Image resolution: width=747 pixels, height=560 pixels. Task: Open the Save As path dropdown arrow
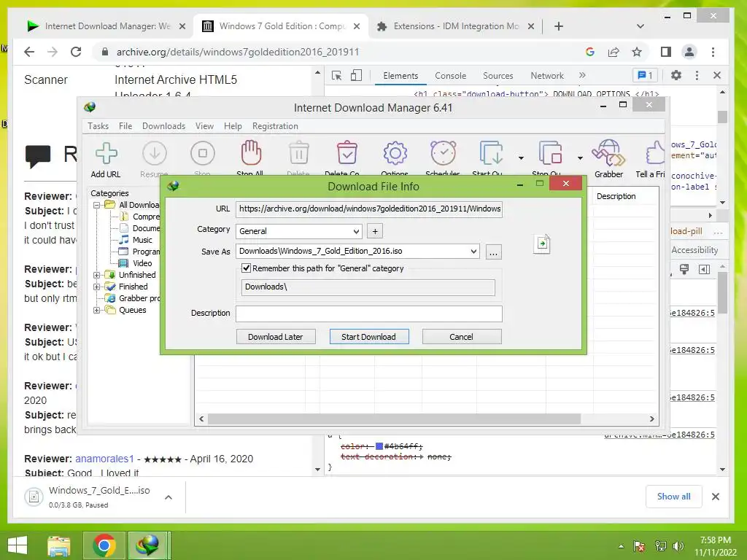click(473, 252)
